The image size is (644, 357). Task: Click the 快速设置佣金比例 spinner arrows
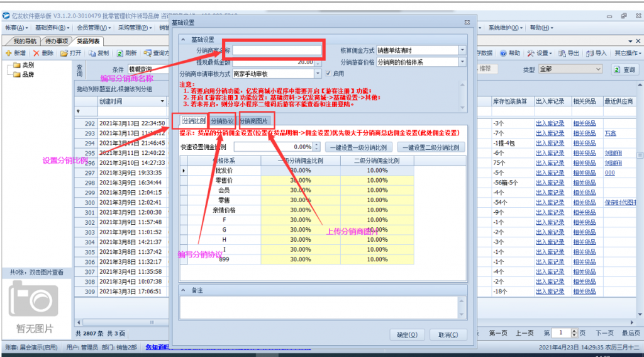point(317,147)
